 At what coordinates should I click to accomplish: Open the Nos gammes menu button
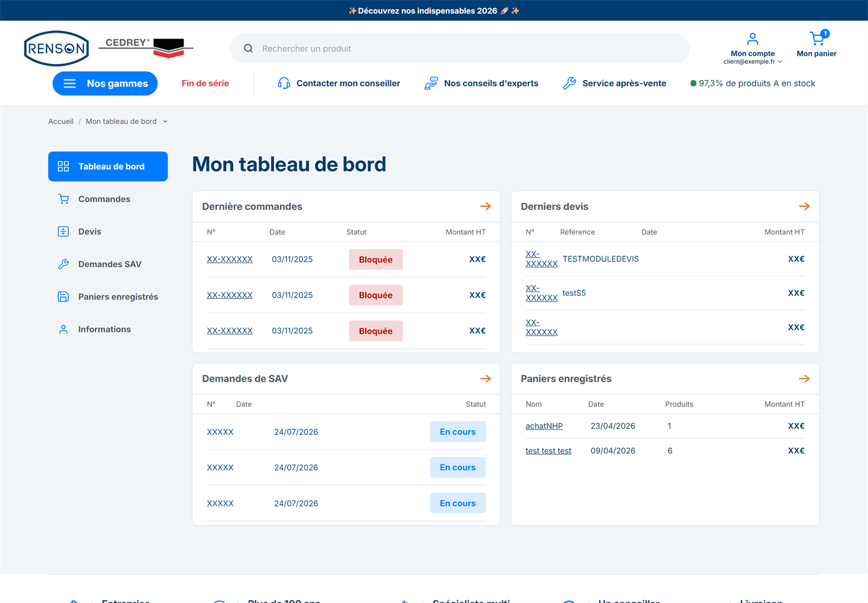pyautogui.click(x=105, y=83)
